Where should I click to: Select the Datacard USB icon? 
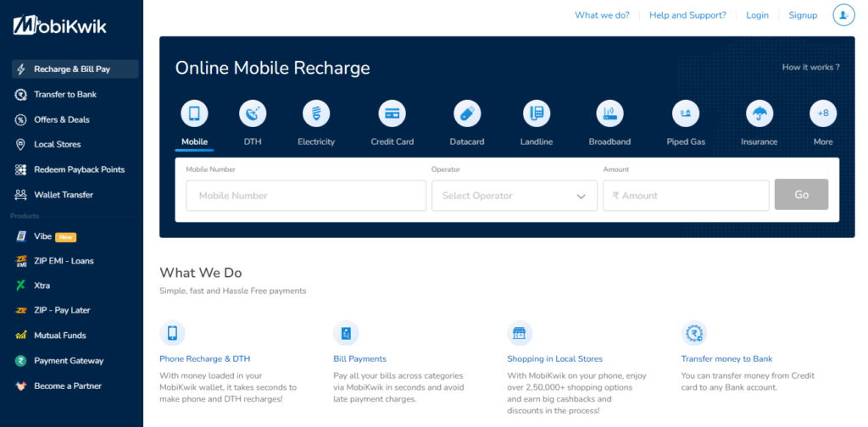(x=467, y=114)
